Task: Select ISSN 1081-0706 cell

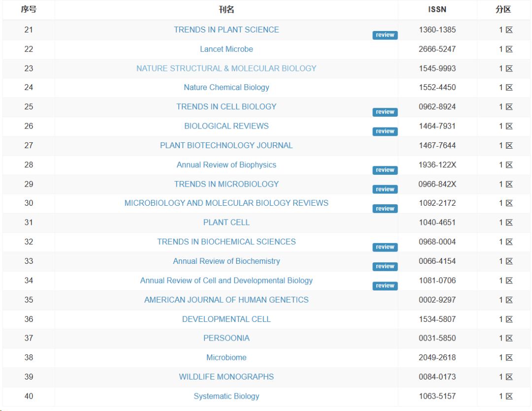Action: click(x=437, y=281)
